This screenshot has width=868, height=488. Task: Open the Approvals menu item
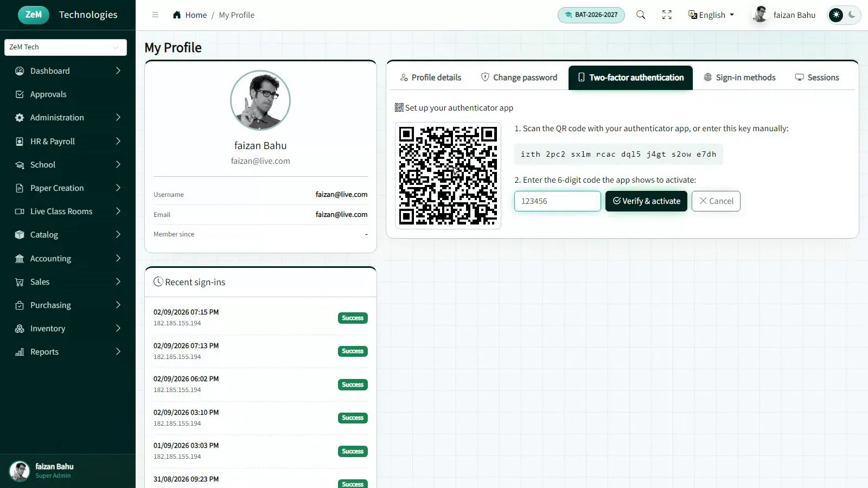click(x=68, y=94)
